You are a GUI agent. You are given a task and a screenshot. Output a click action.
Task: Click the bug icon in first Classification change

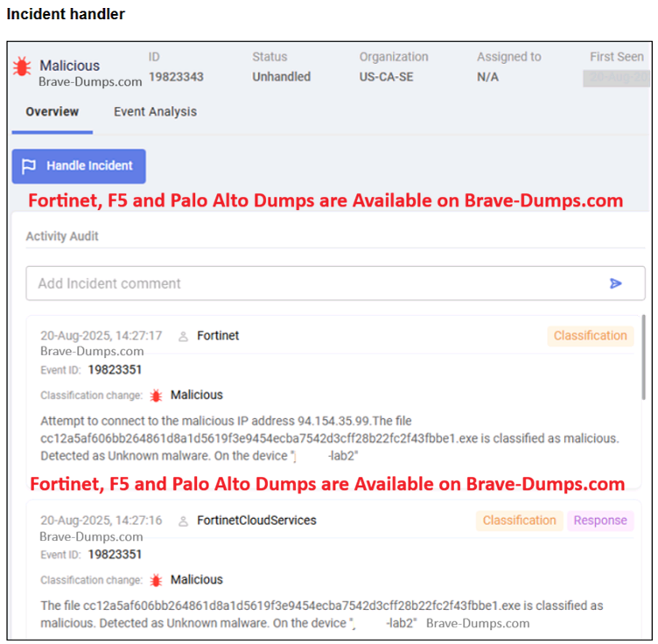click(157, 395)
